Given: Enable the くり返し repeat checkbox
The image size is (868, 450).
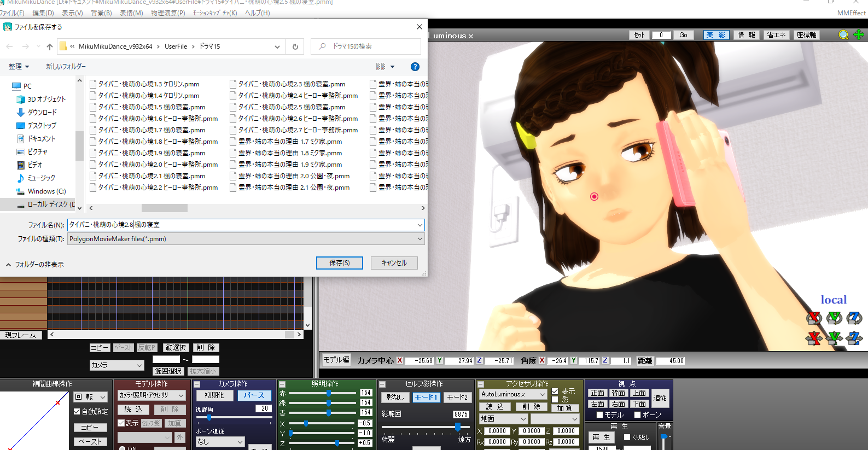Looking at the screenshot, I should pos(627,437).
